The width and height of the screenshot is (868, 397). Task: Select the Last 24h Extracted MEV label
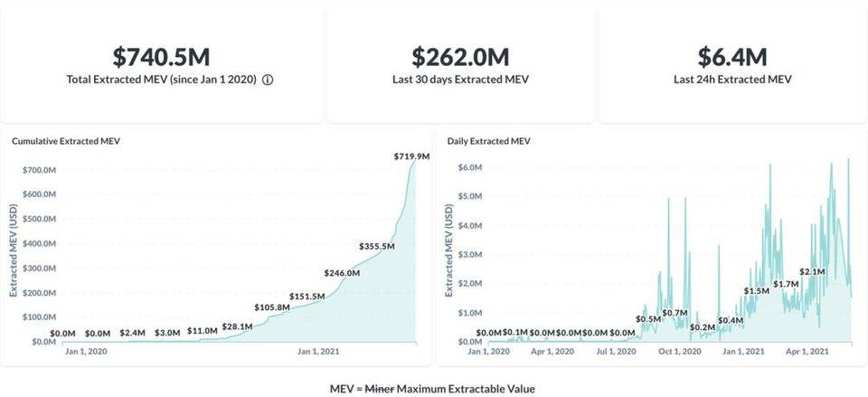pyautogui.click(x=732, y=80)
